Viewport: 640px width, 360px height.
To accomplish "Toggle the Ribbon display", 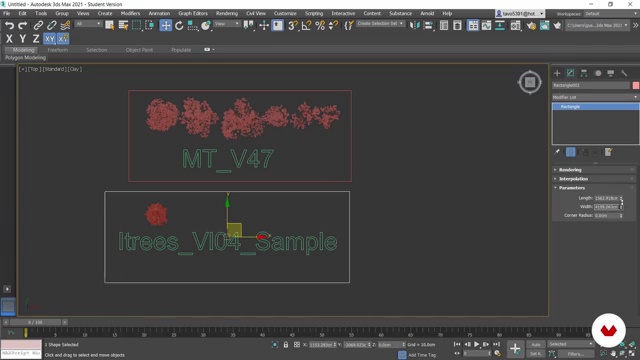I will coord(473,25).
